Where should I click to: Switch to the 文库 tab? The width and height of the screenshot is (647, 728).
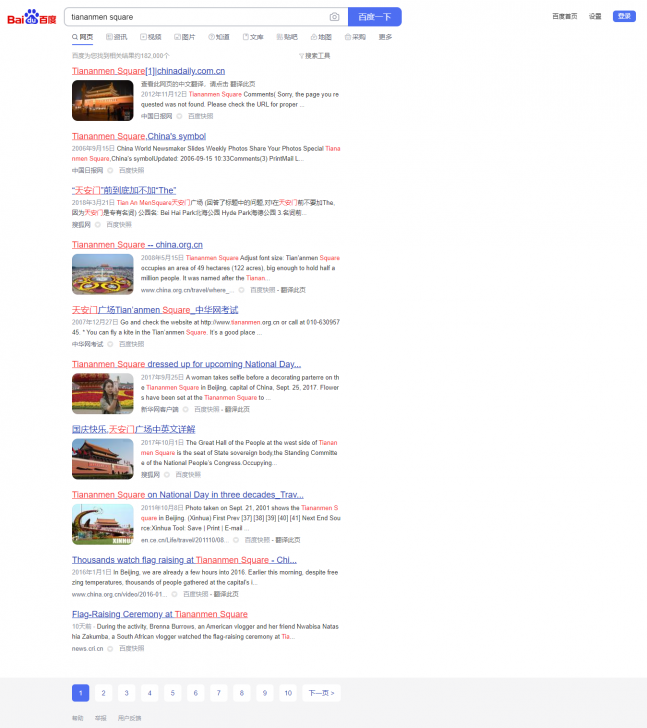(x=253, y=37)
